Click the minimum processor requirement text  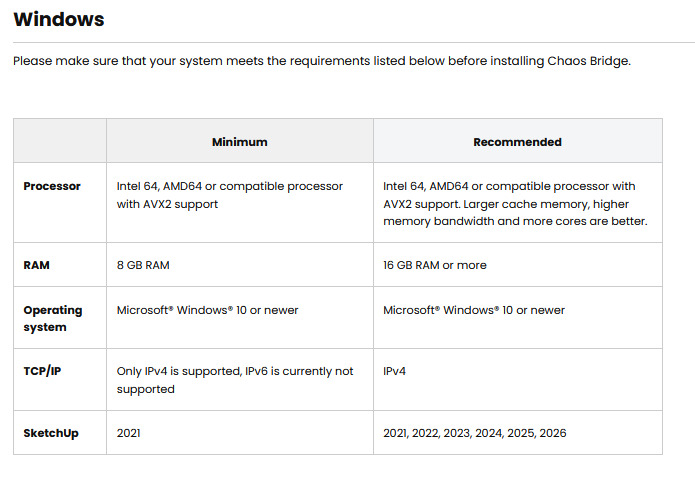pos(230,195)
